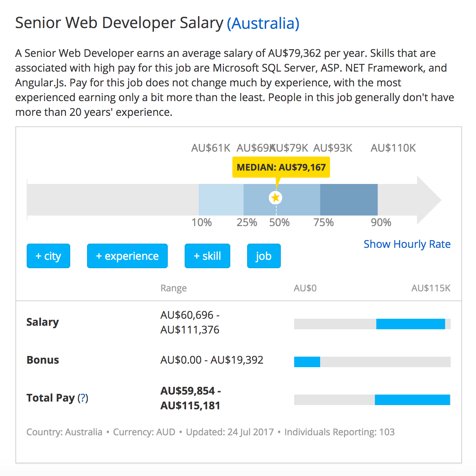Click the gray arrow tip of chart
Screen dimensions: 476x476
(430, 199)
